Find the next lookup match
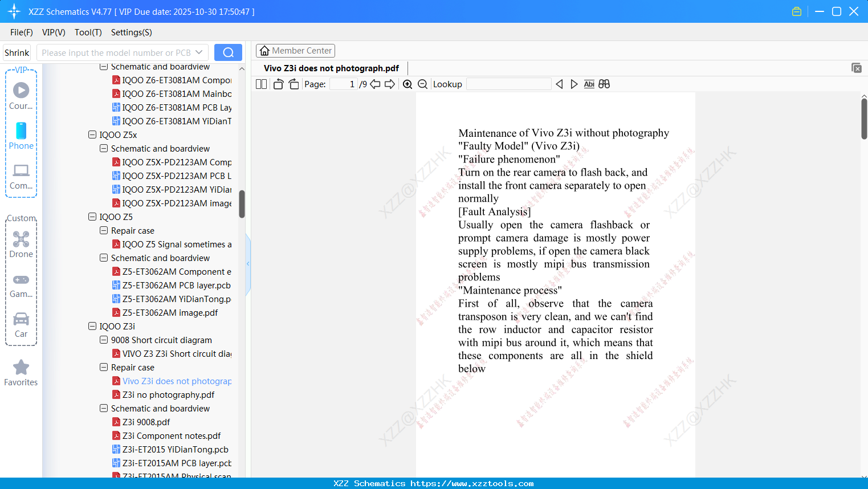The width and height of the screenshot is (868, 489). (574, 84)
